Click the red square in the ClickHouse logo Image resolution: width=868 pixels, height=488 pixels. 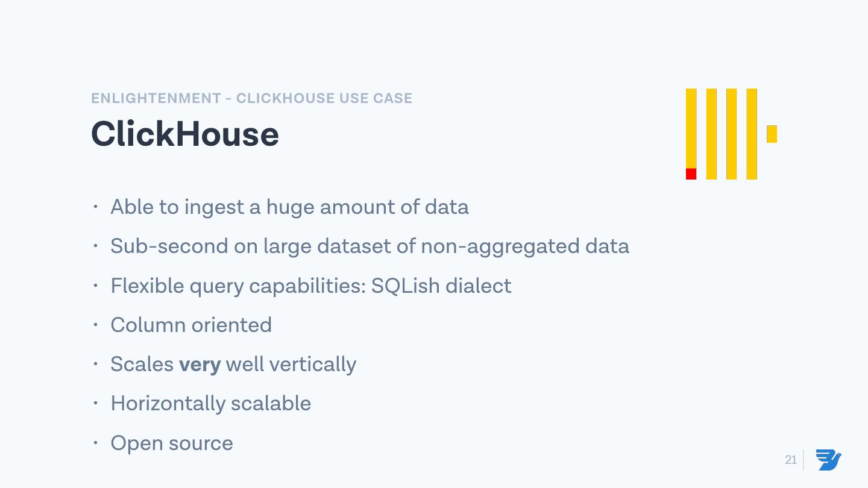tap(691, 174)
